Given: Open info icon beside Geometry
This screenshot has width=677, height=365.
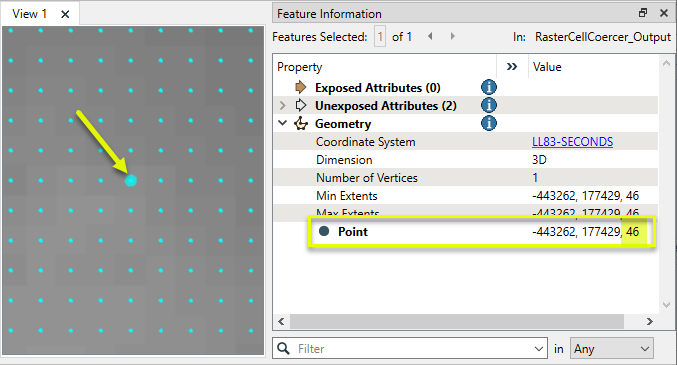Looking at the screenshot, I should coord(489,124).
